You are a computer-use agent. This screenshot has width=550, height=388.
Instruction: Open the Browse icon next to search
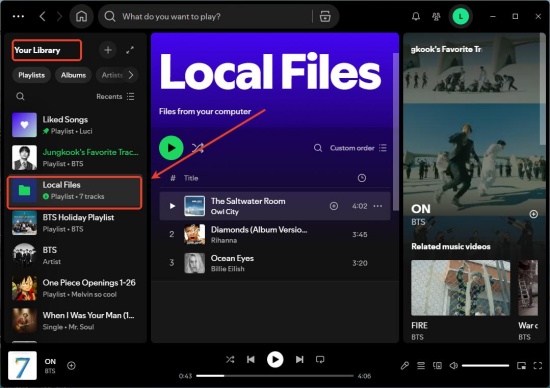click(325, 16)
